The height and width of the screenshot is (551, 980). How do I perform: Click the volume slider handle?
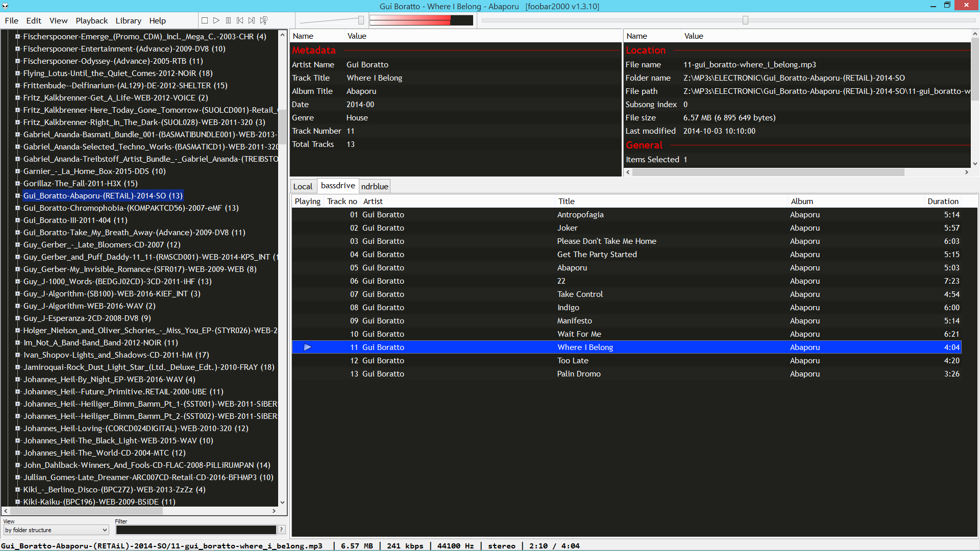pos(361,20)
